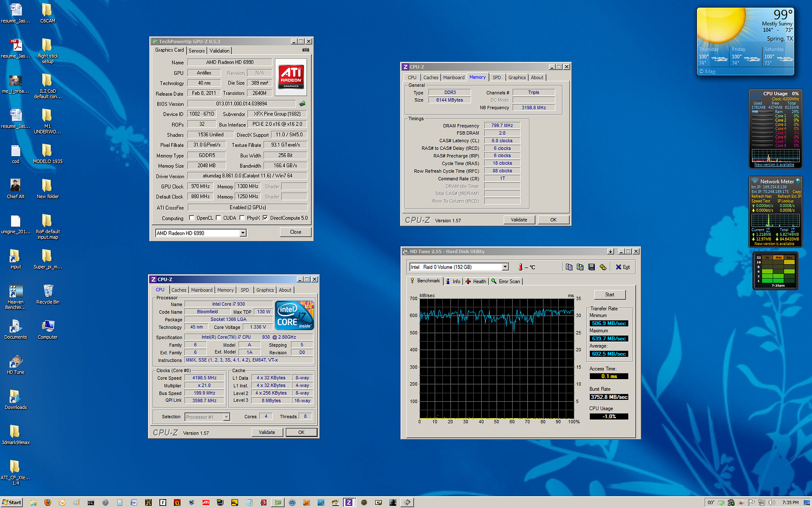
Task: Open the HD Tune desktop shortcut
Action: [x=16, y=365]
